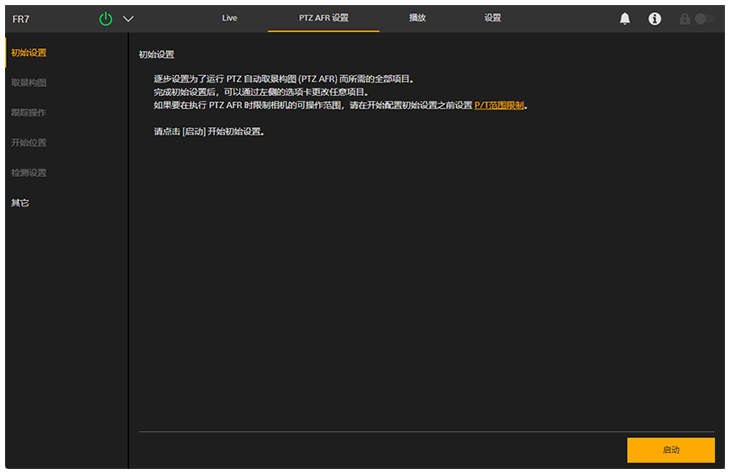
Task: Toggle the lock switch at top right
Action: (x=706, y=18)
